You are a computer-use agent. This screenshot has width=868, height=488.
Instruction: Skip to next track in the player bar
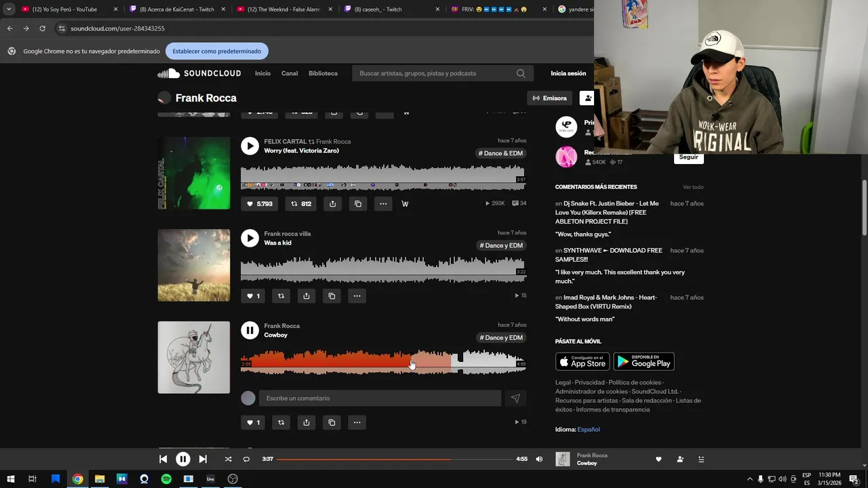click(x=203, y=459)
